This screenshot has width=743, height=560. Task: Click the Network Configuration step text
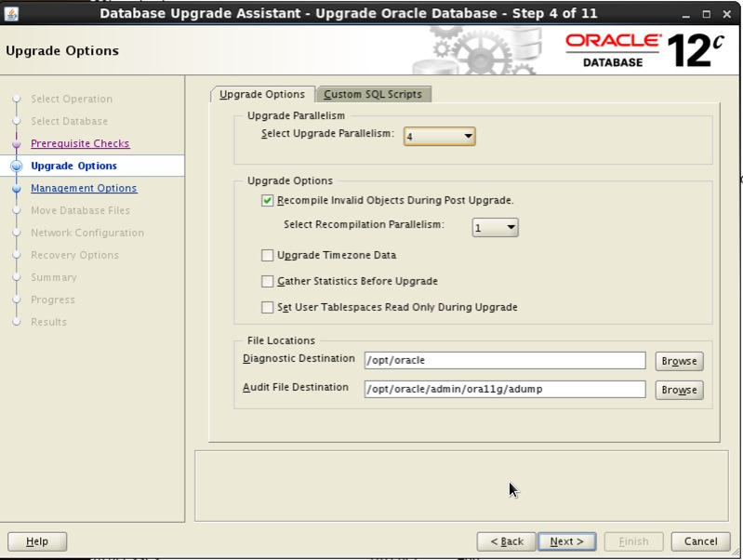[x=87, y=233]
